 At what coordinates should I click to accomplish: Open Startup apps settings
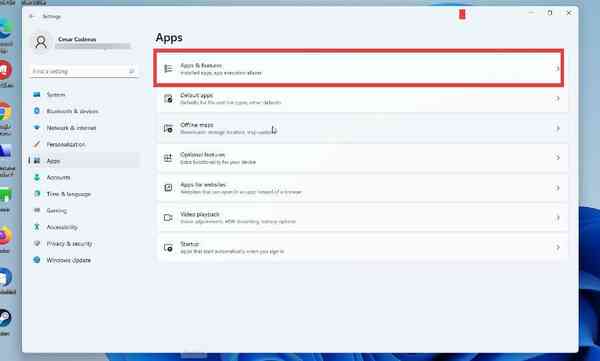point(362,247)
